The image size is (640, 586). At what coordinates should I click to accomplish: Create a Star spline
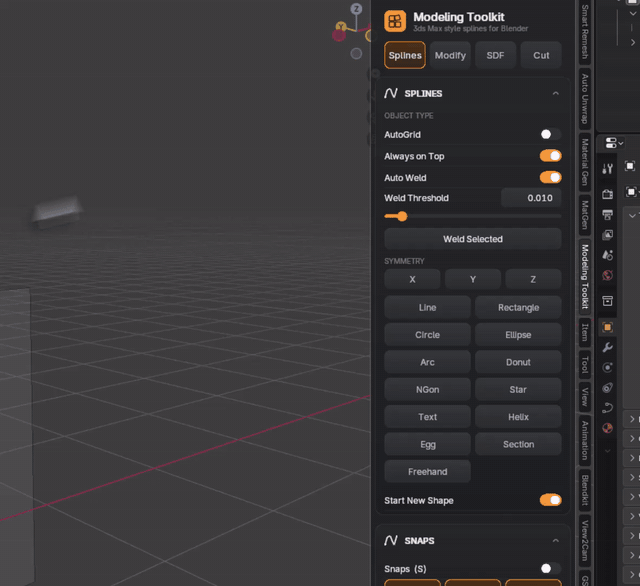[x=518, y=389]
